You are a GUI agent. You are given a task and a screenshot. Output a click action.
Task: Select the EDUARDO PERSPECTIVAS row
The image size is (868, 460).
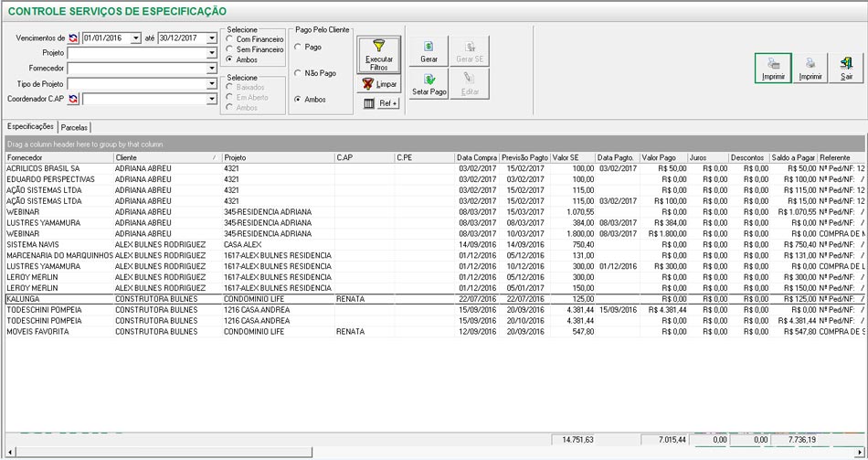point(435,179)
